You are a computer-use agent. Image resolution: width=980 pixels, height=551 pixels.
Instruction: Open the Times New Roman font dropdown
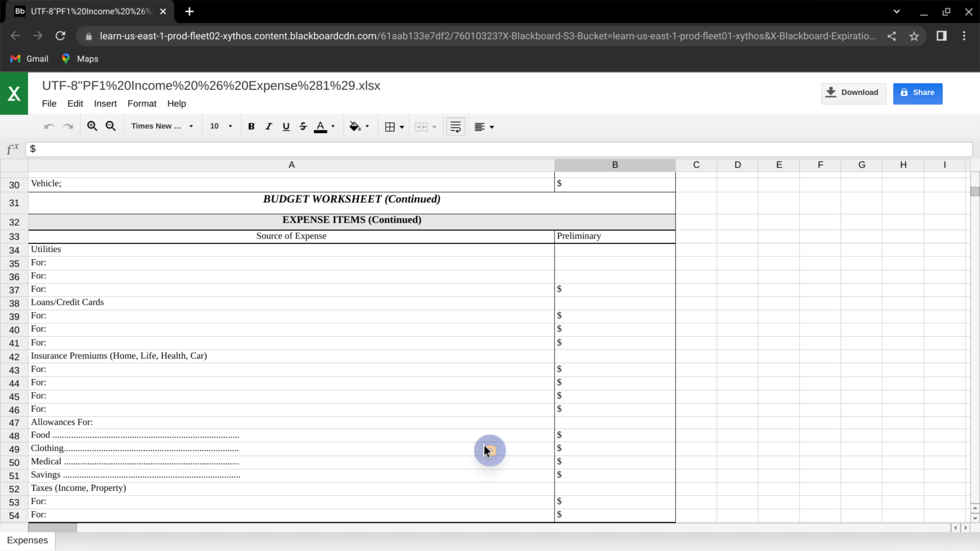(162, 126)
